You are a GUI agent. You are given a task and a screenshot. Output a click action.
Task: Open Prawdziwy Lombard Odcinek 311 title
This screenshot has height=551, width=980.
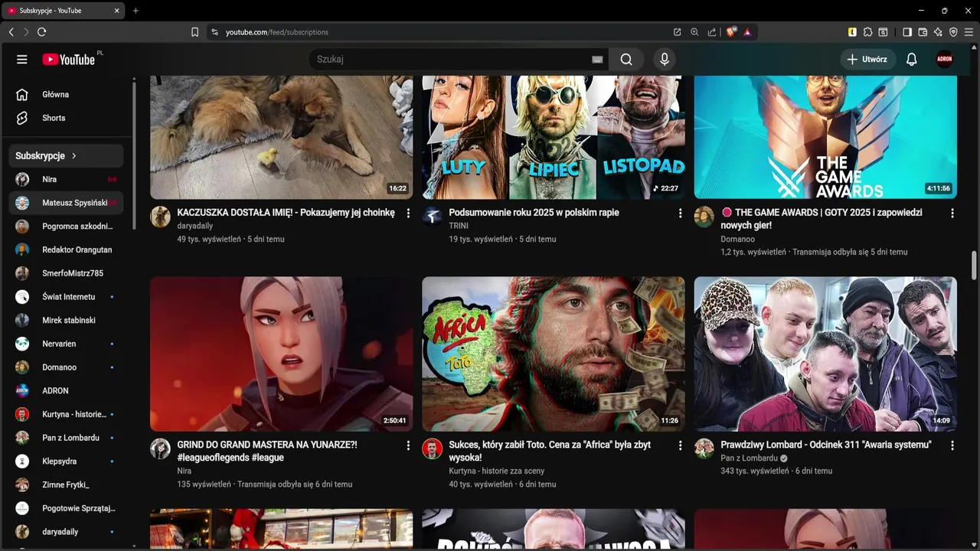tap(825, 445)
